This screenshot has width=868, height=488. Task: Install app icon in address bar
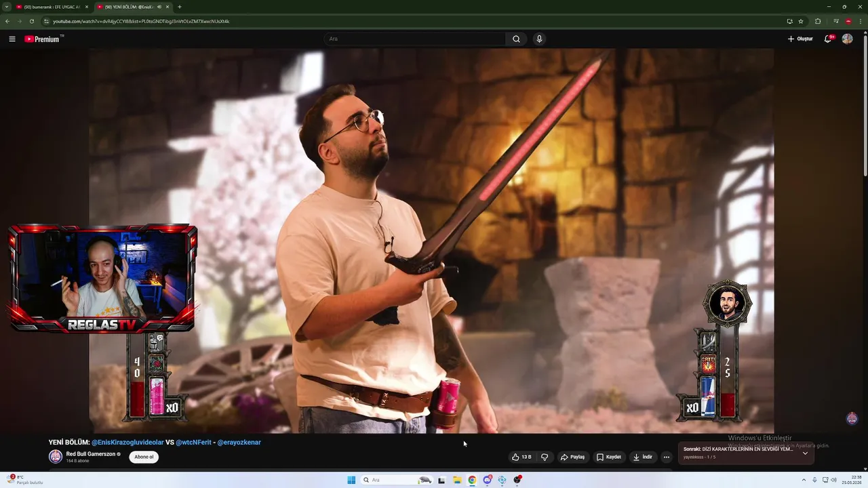(x=789, y=21)
